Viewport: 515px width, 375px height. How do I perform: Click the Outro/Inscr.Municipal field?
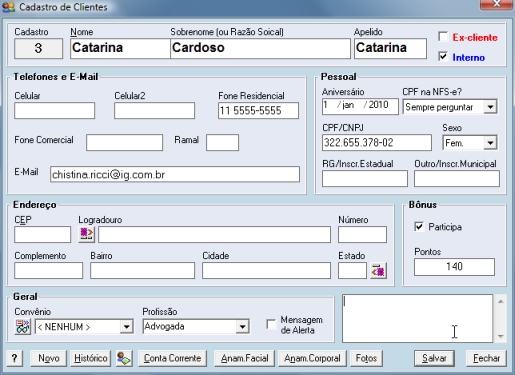[x=457, y=179]
